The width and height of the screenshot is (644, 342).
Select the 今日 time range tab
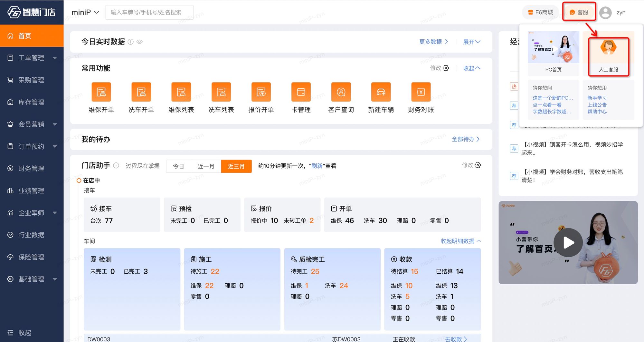point(178,166)
